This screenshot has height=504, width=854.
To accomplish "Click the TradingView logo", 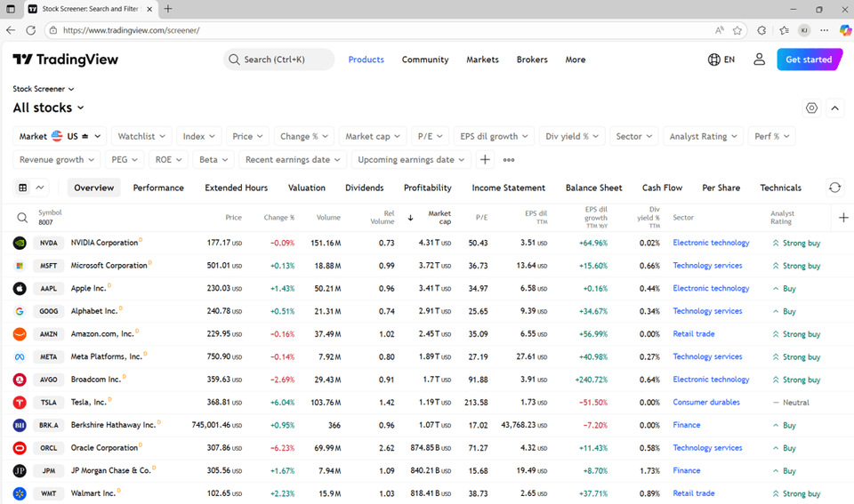I will 65,60.
